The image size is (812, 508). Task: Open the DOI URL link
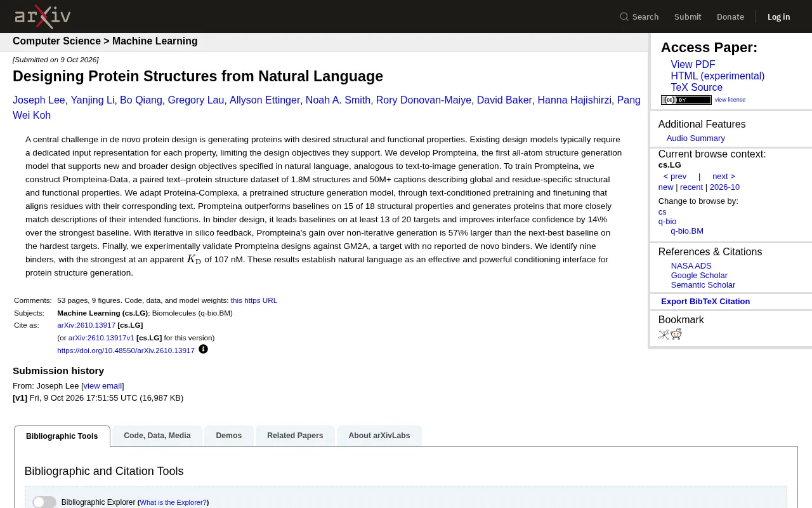[x=126, y=351]
